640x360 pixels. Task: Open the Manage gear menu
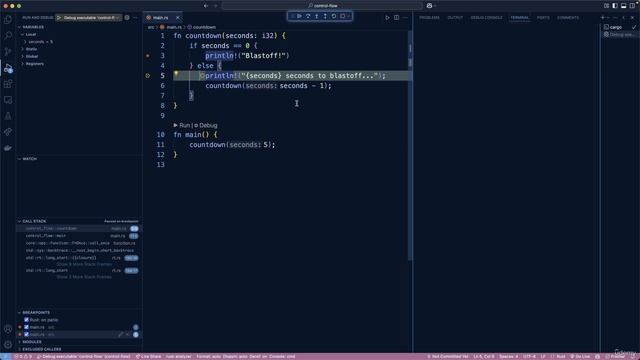click(x=8, y=345)
